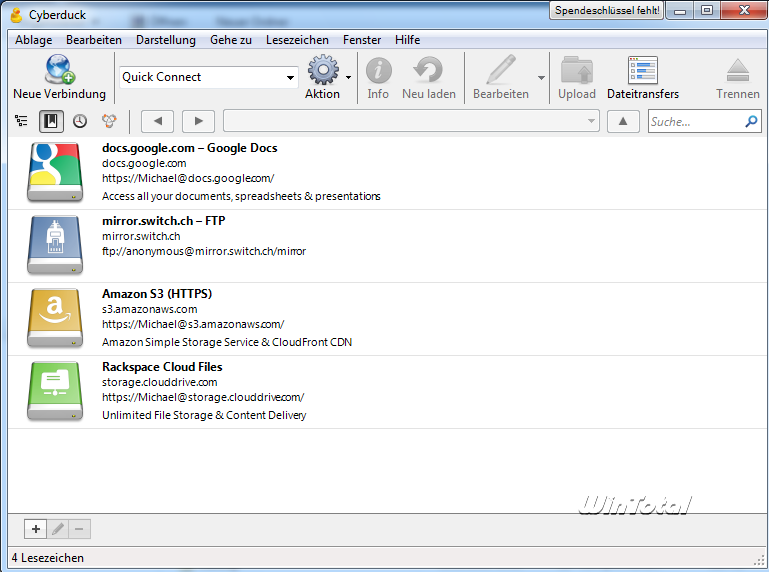Click the Spendeschlüssel fehlt! button
Screen dimensions: 769x572
tap(607, 10)
